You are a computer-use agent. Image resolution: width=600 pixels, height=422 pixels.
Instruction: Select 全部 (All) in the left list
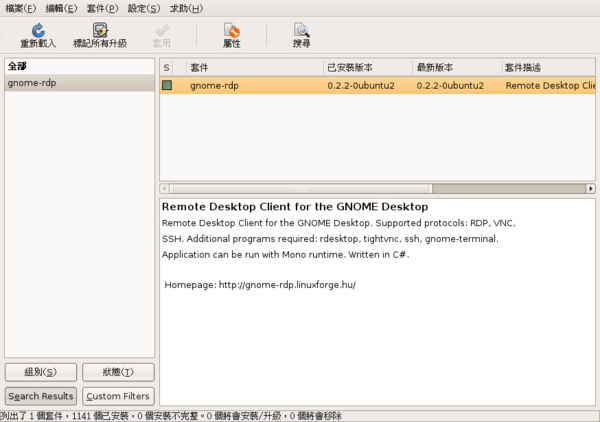click(x=79, y=66)
